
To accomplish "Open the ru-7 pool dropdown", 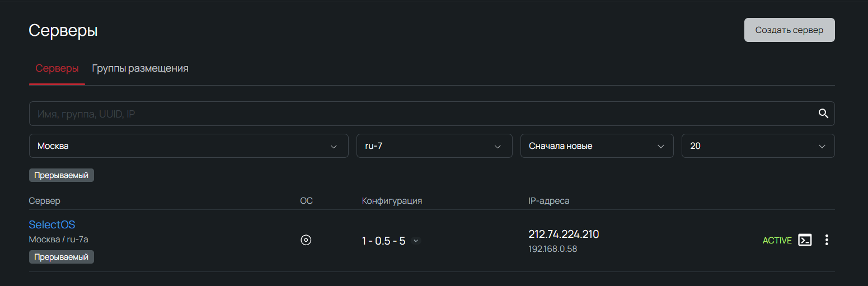I will pos(434,146).
